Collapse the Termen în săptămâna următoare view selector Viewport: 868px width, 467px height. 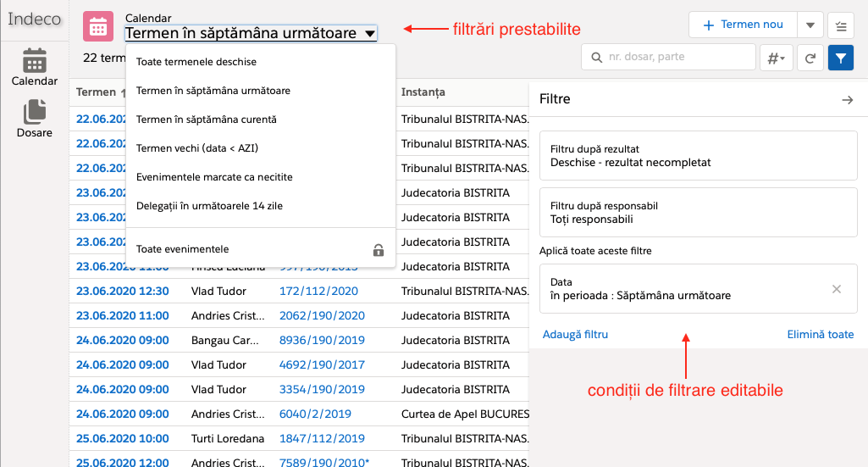click(x=251, y=34)
